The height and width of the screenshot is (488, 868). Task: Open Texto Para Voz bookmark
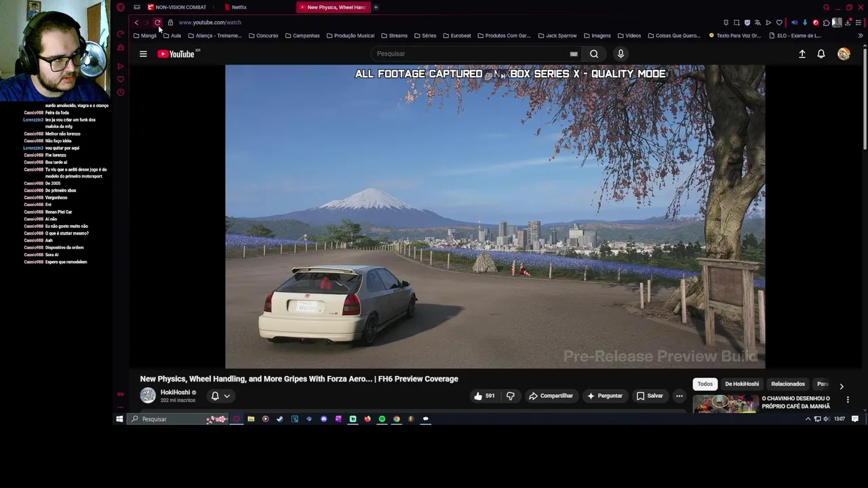735,35
